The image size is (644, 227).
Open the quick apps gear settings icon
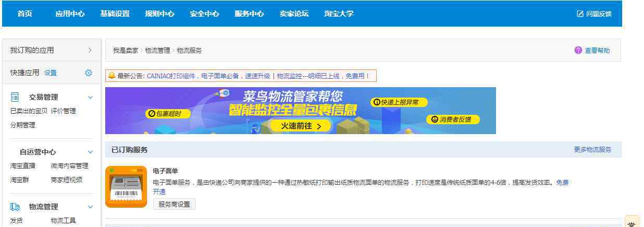pos(89,73)
